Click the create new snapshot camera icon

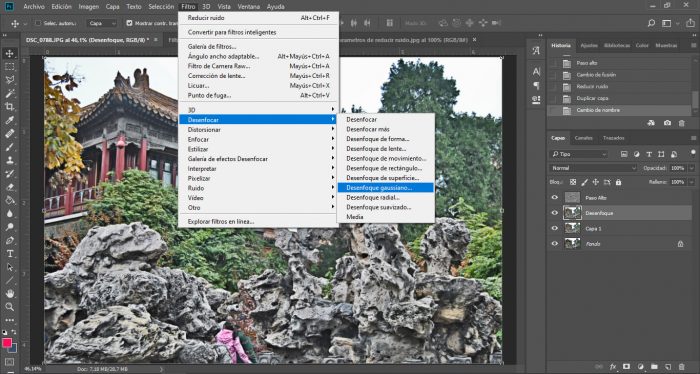tap(667, 123)
